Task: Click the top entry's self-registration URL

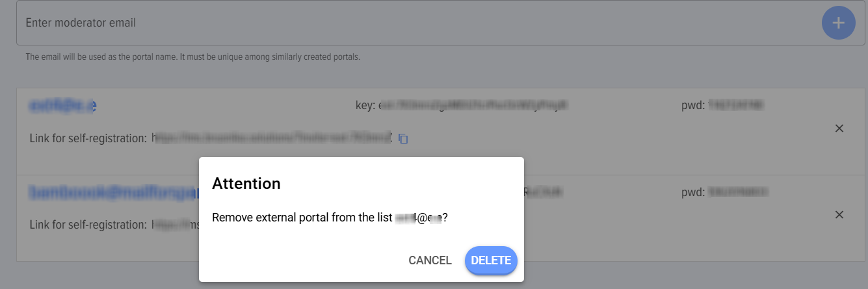Action: 272,138
